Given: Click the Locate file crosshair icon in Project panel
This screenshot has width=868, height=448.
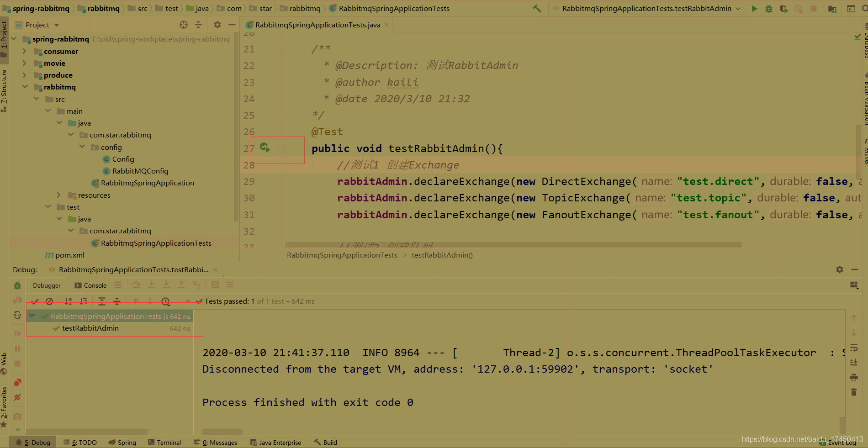Looking at the screenshot, I should coord(184,25).
